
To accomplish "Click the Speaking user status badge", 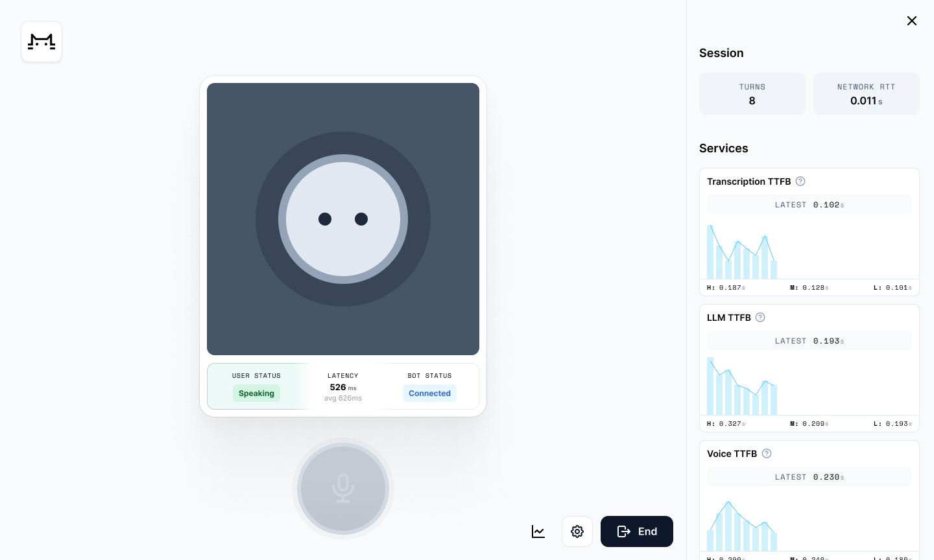I will (x=256, y=393).
